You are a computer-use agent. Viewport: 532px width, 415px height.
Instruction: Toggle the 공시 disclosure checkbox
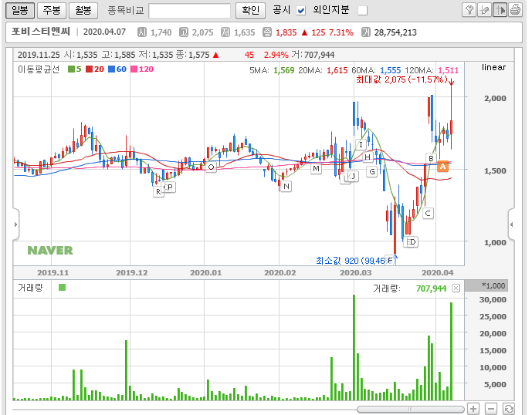300,11
